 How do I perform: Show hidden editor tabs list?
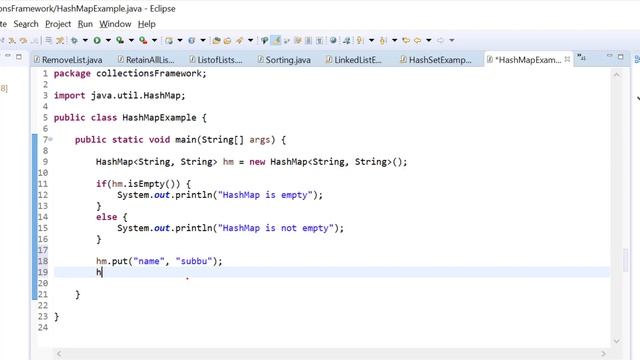coord(582,58)
